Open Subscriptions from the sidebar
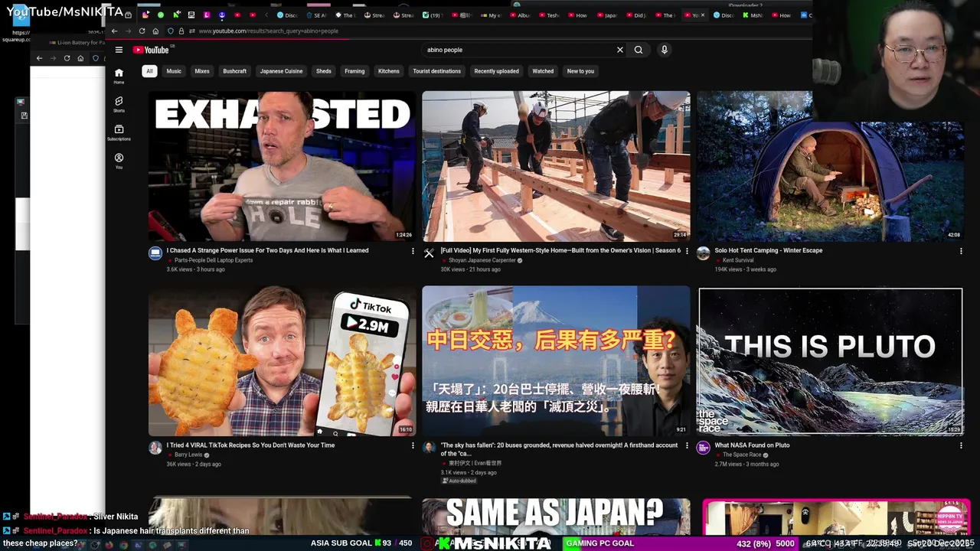The height and width of the screenshot is (551, 980). [119, 132]
